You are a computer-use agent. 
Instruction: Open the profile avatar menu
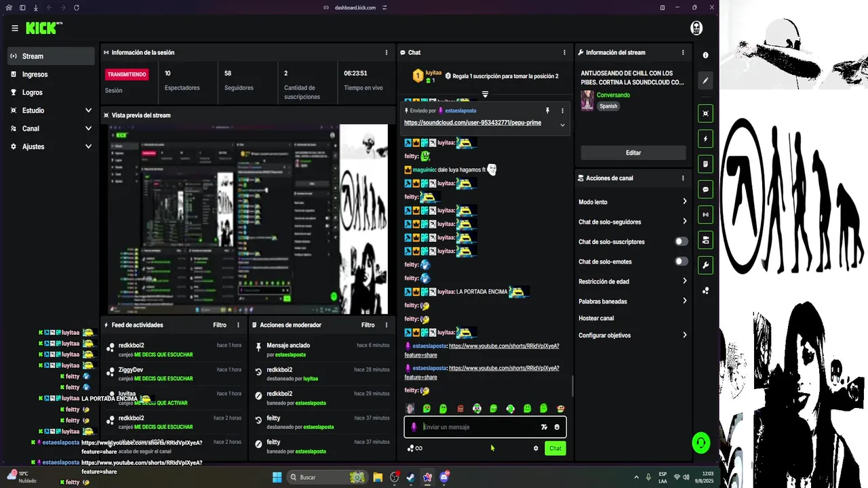(696, 28)
